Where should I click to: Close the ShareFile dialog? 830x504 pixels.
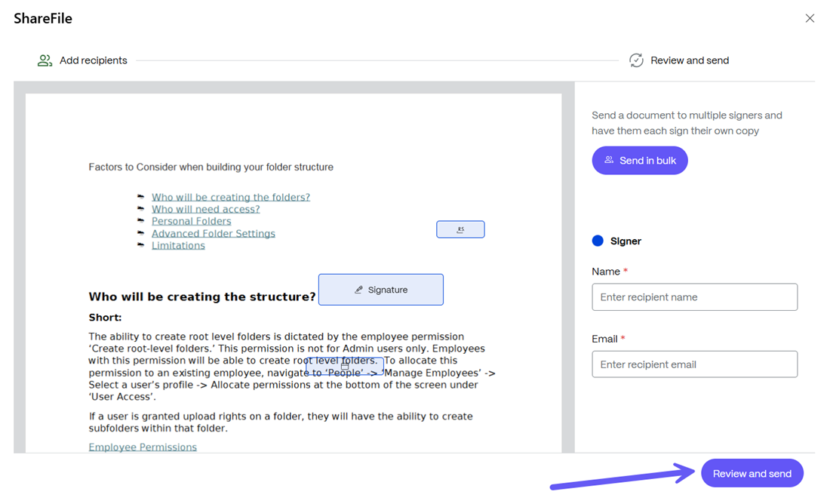click(810, 19)
